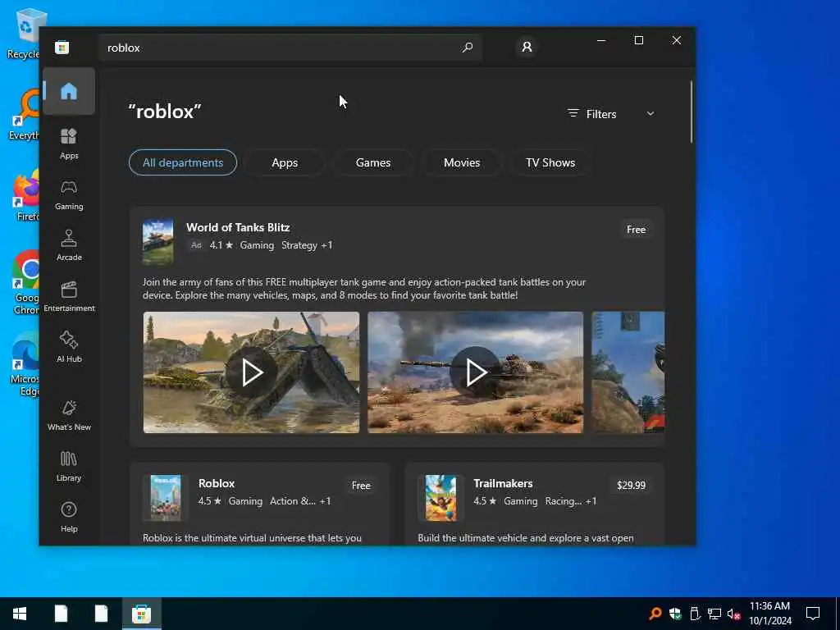Click Recycle Bin icon on desktop
Image resolution: width=840 pixels, height=630 pixels.
tap(25, 33)
